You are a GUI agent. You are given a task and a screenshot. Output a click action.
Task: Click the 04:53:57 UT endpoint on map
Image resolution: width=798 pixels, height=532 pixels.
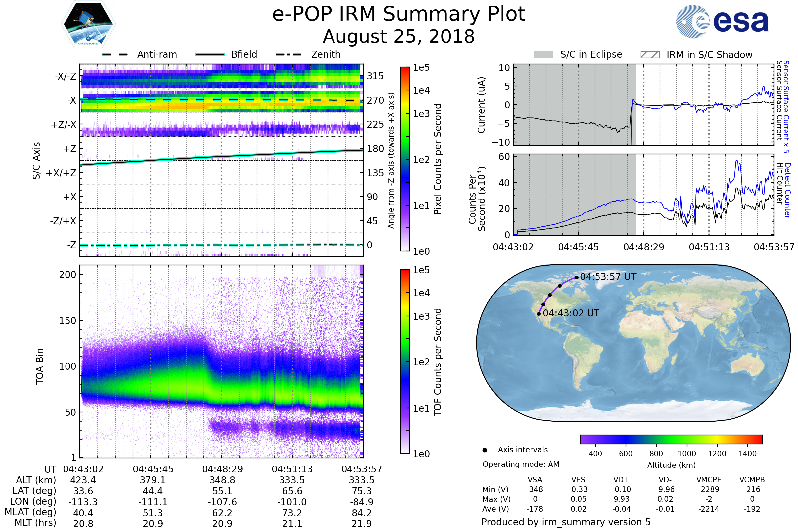click(x=577, y=278)
